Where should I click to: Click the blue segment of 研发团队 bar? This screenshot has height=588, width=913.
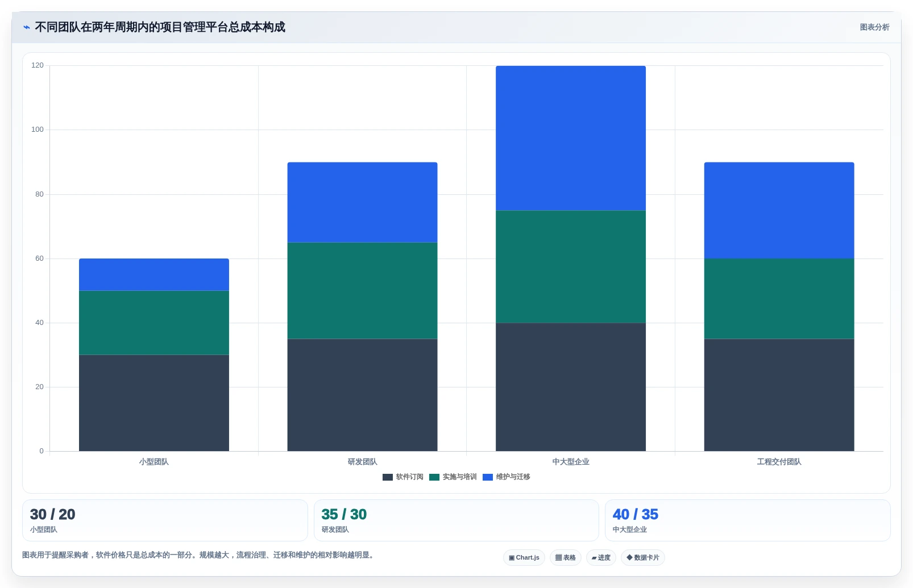coord(362,202)
